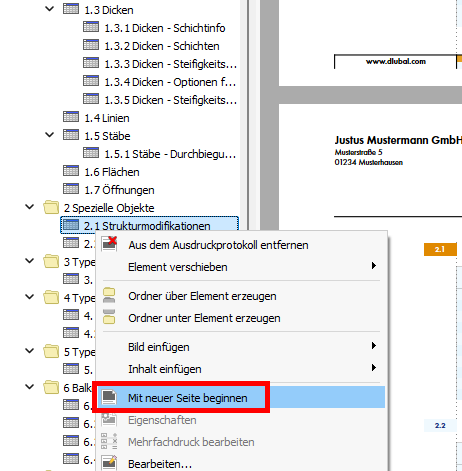This screenshot has width=462, height=471.
Task: Click the 01234 Musterhausen address line
Action: [x=369, y=162]
